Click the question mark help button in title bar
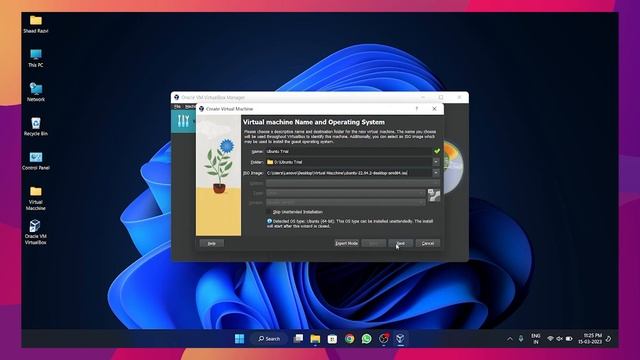Screen dimensions: 640x360 tap(417, 109)
